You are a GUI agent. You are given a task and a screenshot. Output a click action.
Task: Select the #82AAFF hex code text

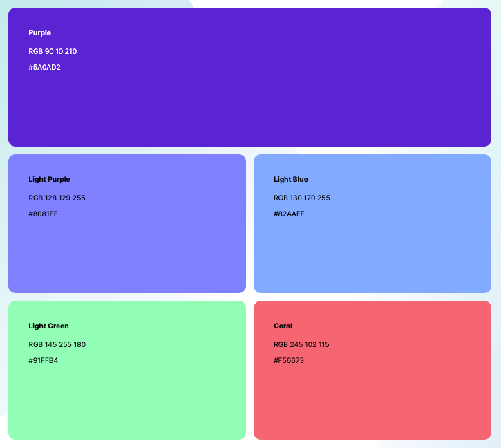[x=289, y=214]
